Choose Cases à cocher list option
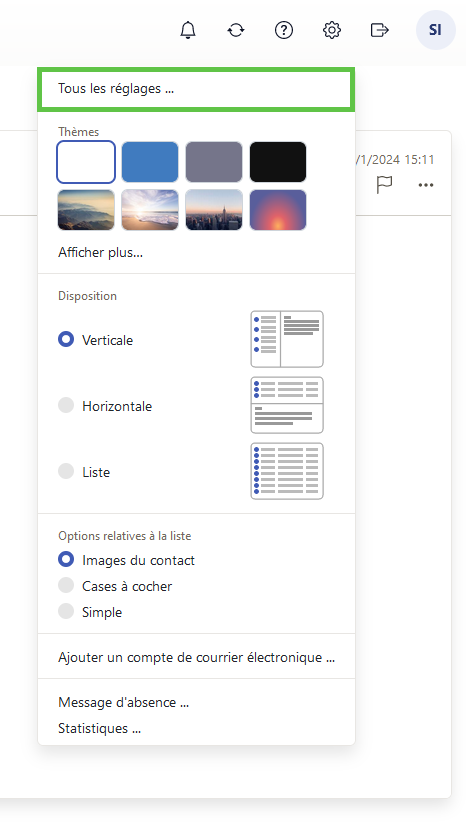 (66, 585)
